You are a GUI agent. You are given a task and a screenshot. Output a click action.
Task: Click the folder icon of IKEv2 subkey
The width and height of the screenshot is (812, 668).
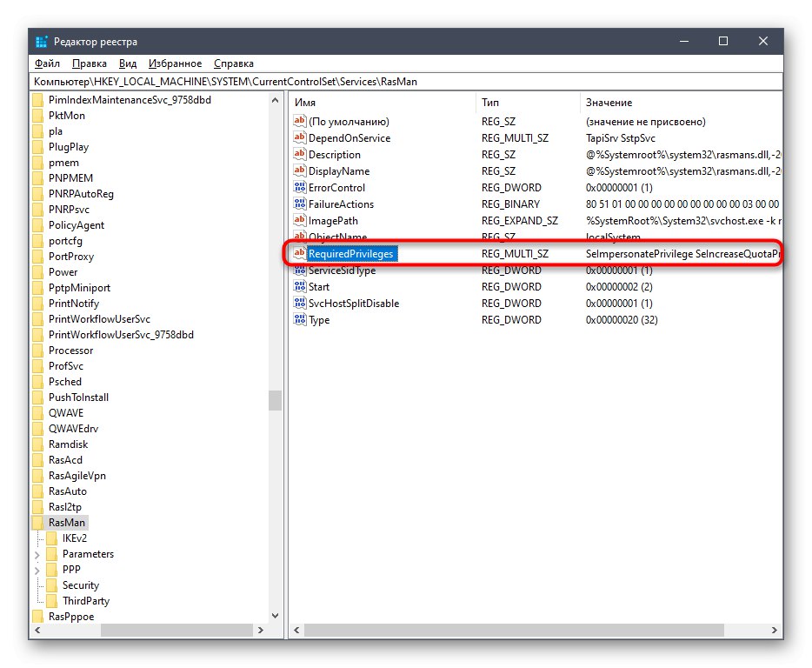pyautogui.click(x=52, y=538)
